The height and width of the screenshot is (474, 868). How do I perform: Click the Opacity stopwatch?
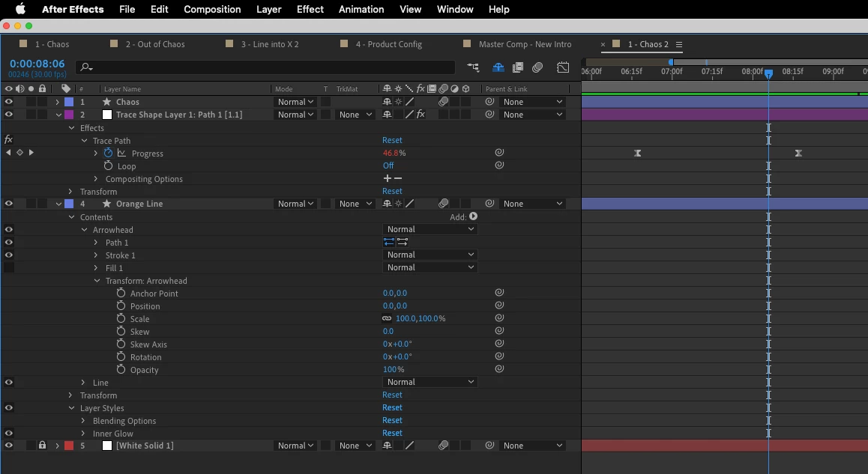pos(121,369)
